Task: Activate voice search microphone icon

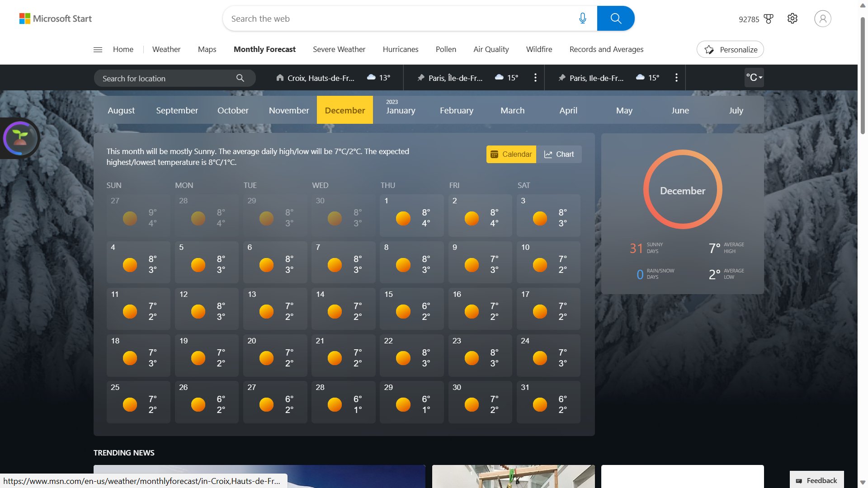Action: 583,18
